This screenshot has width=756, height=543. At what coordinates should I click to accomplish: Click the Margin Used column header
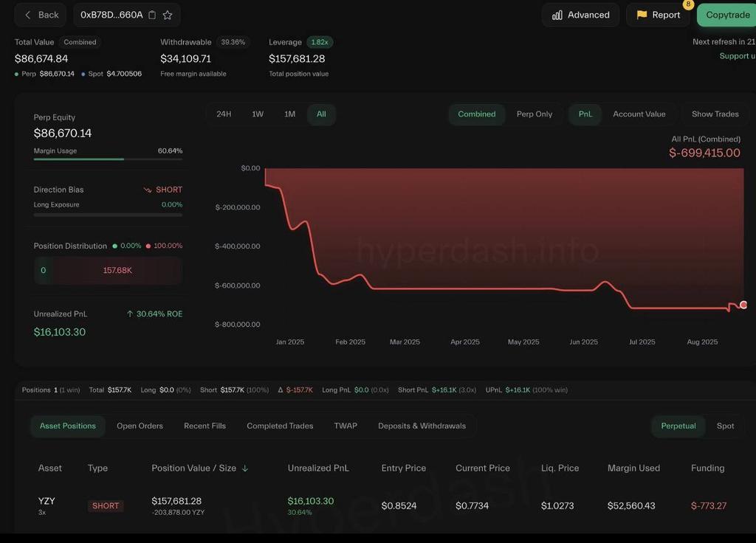click(x=633, y=468)
